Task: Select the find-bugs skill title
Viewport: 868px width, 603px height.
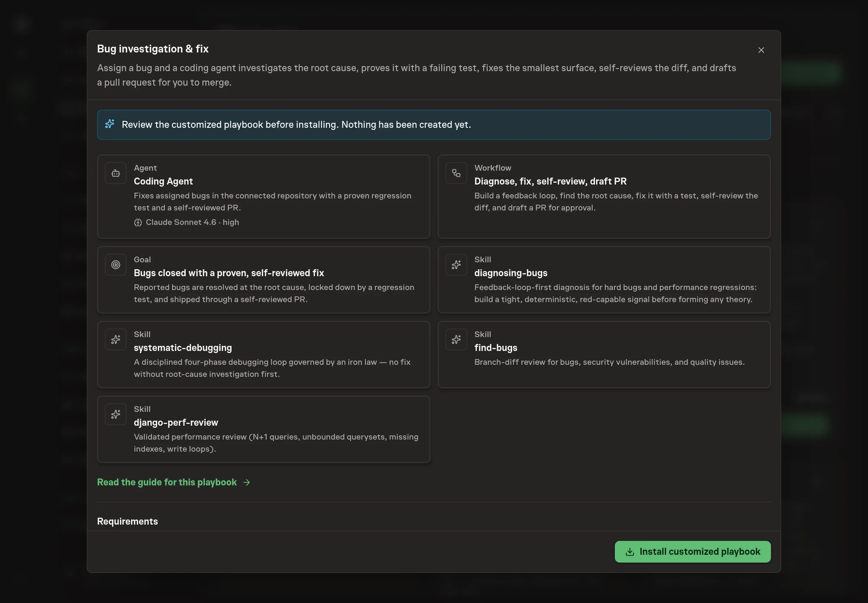Action: pos(495,348)
